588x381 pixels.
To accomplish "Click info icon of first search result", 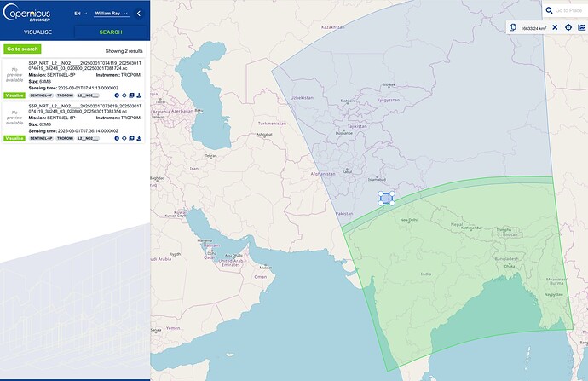I will coord(117,95).
